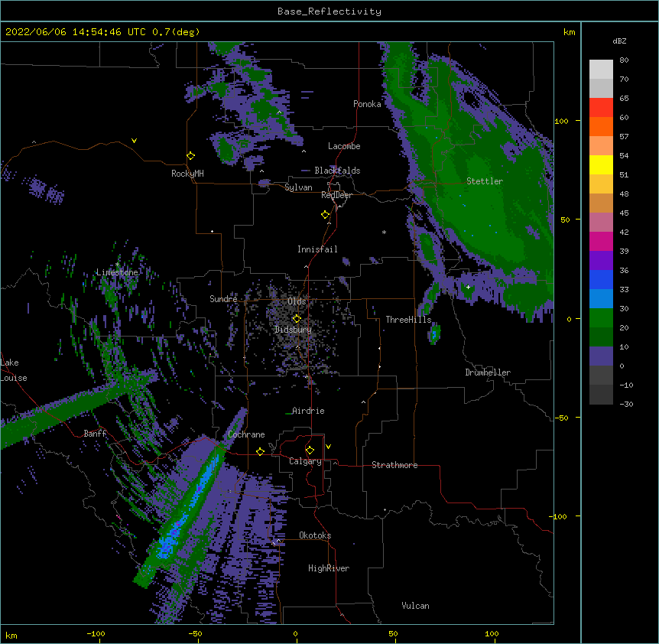Click the 65 dBZ red legend swatch
This screenshot has width=659, height=644.
pos(601,108)
